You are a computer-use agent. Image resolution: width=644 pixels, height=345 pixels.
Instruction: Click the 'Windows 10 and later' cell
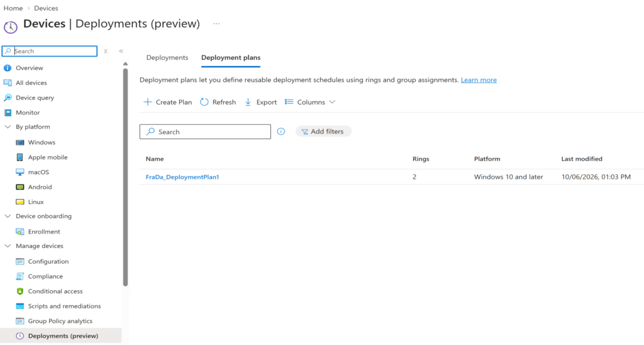pos(508,177)
